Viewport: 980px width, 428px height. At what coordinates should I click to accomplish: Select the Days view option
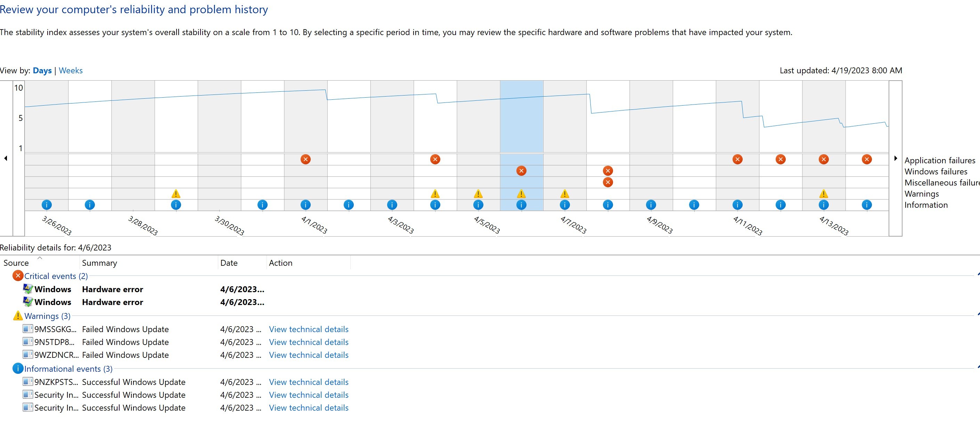(42, 71)
